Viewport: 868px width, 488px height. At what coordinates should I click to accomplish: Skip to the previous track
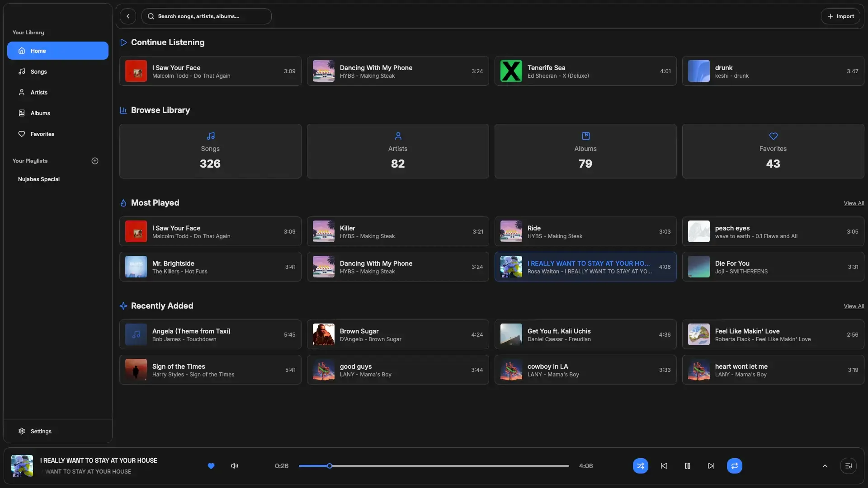[x=664, y=466]
